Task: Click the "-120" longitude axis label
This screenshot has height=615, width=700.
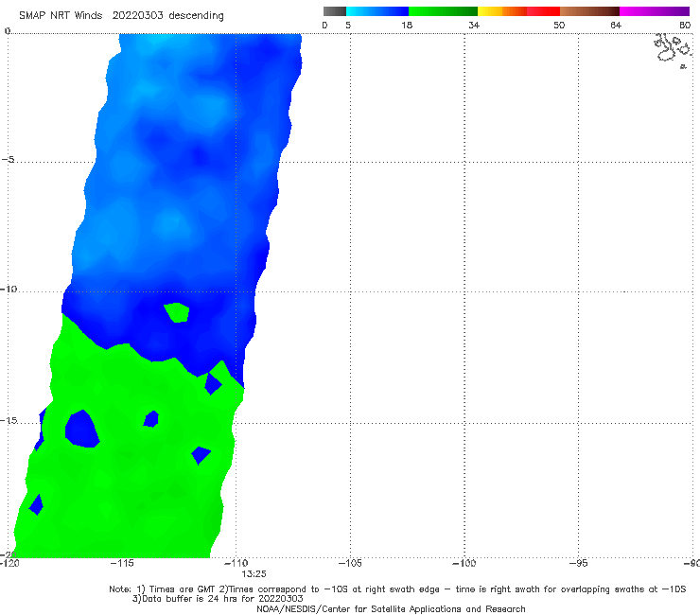Action: click(x=9, y=563)
